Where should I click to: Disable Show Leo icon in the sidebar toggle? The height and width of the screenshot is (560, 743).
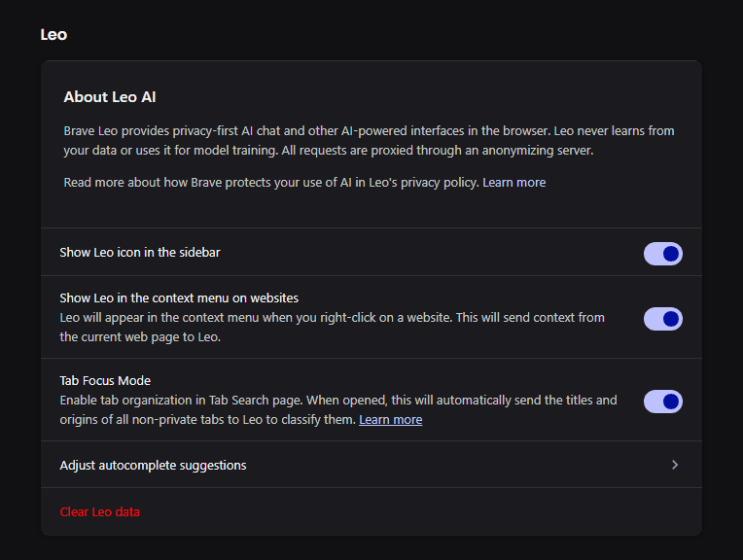[662, 254]
